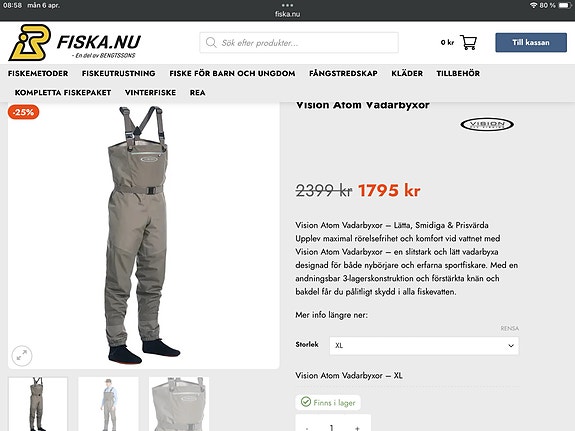Click the Till kassan button
Image resolution: width=575 pixels, height=431 pixels.
click(531, 43)
